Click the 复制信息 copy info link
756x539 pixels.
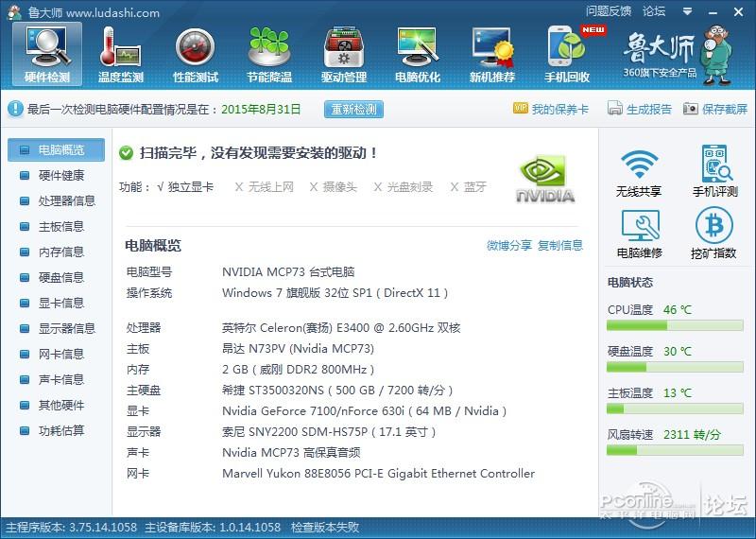560,245
